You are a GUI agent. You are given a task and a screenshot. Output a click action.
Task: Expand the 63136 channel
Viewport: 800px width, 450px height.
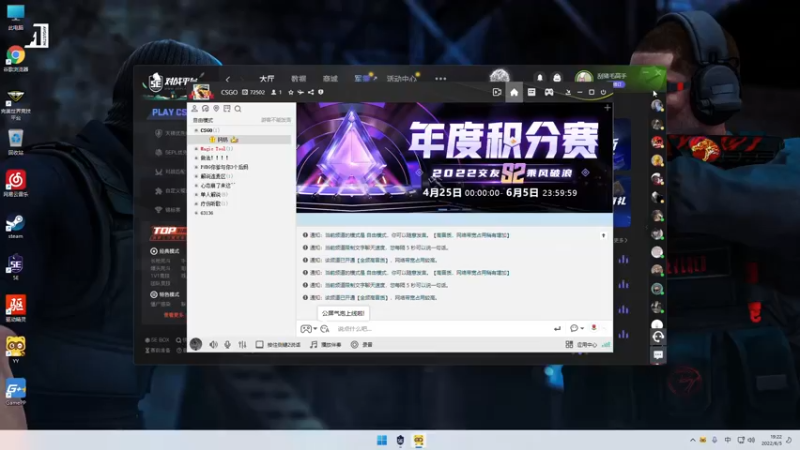coord(196,213)
